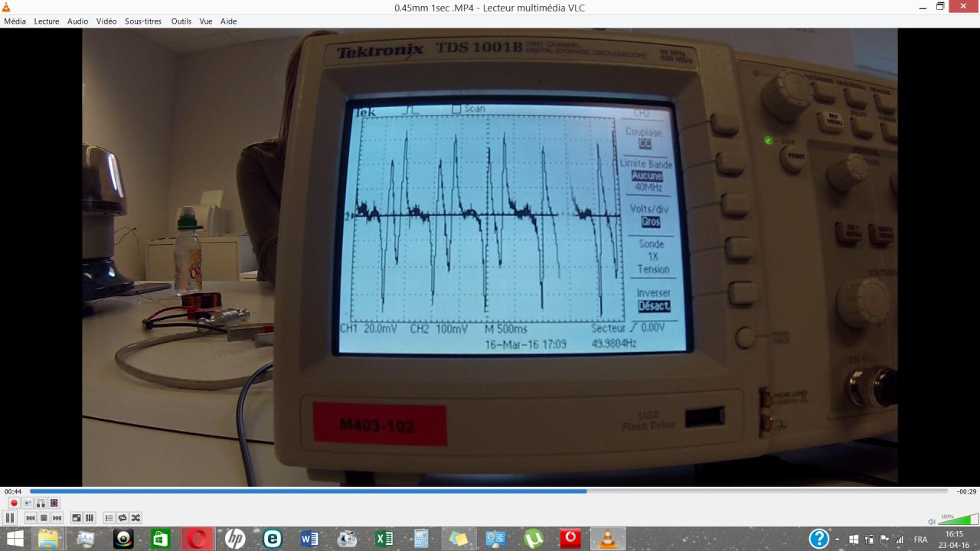Open Opera browser from taskbar
This screenshot has height=551, width=980.
coord(198,539)
